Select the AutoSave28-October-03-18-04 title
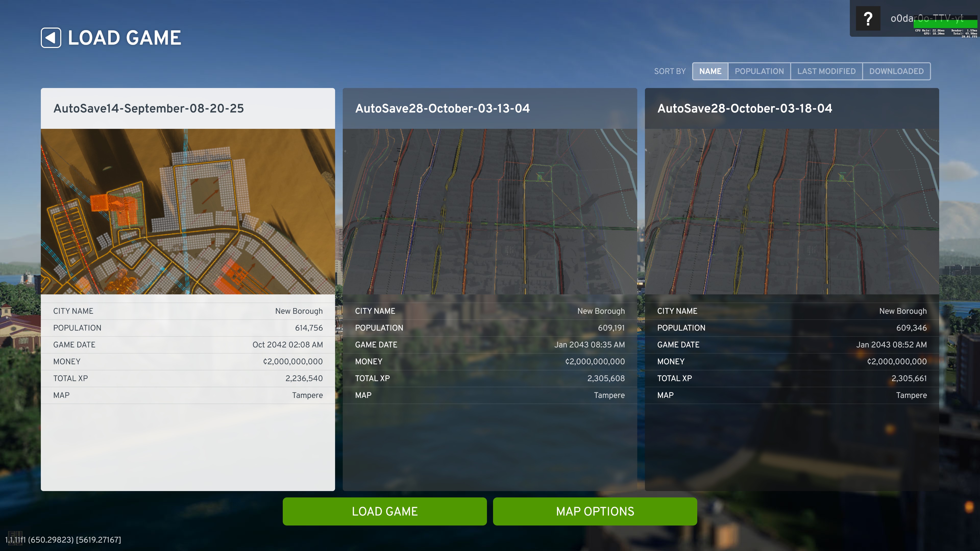Screen dimensions: 980x551 click(x=744, y=108)
